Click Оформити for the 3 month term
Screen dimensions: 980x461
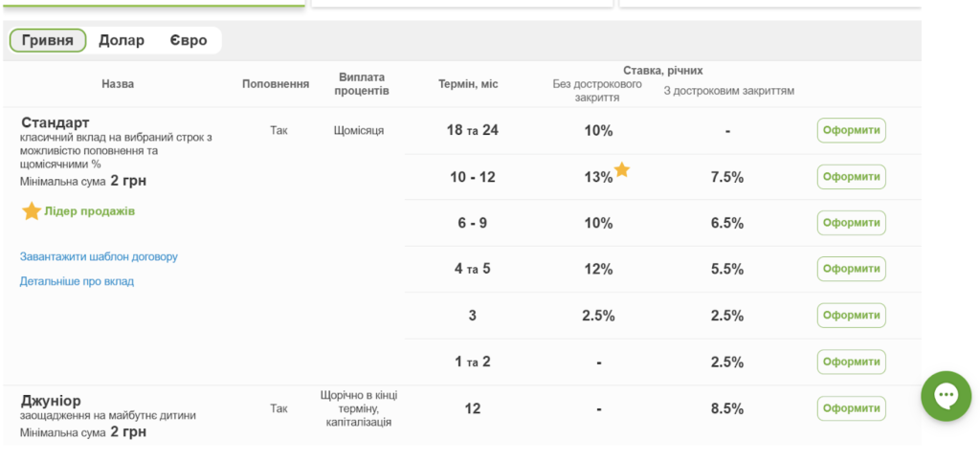click(x=851, y=316)
